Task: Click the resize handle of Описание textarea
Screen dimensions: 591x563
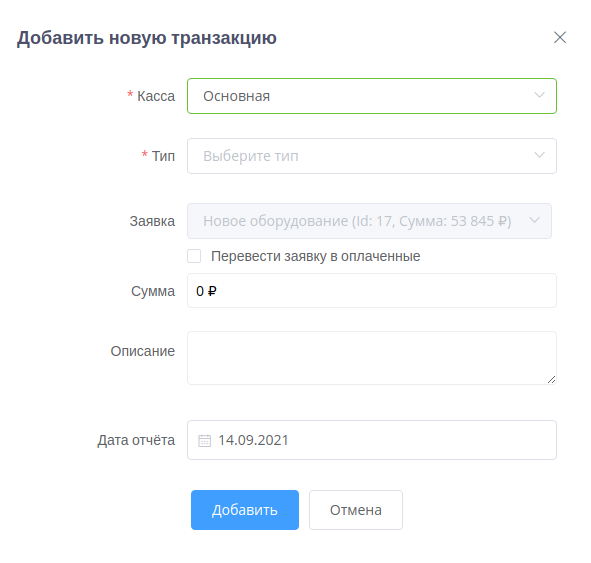Action: click(551, 380)
